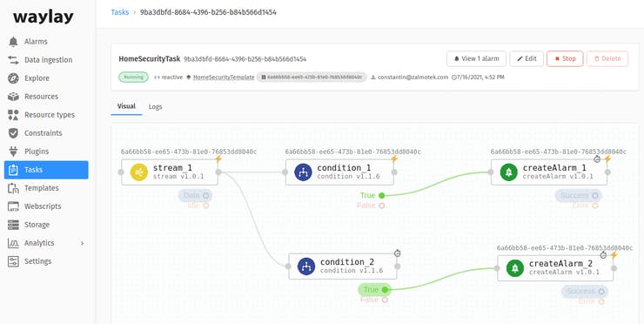
Task: Click the Delete task button
Action: [x=607, y=59]
